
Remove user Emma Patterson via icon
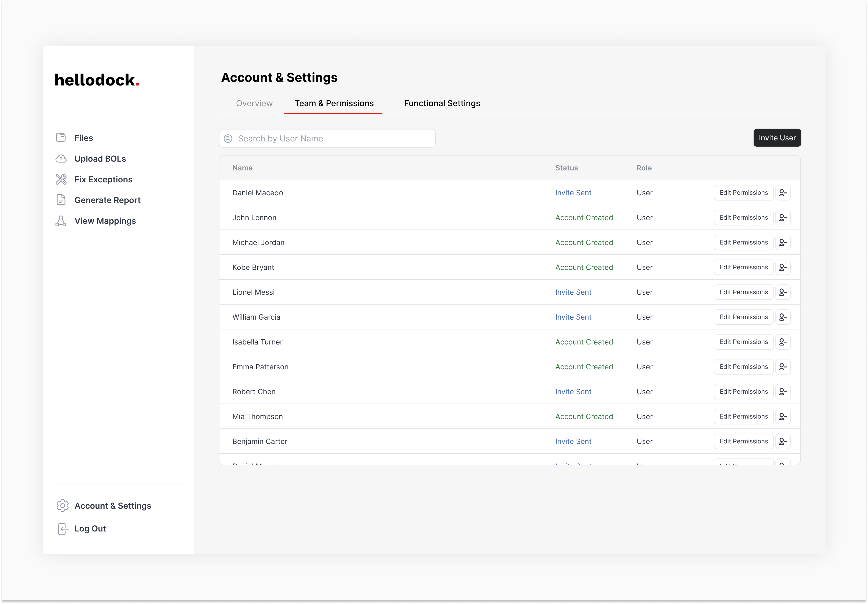click(783, 367)
